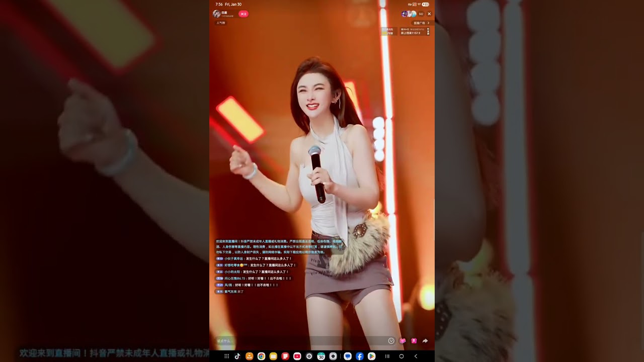Viewport: 644px width, 362px height.
Task: Open Settings gear in the taskbar
Action: pos(309,356)
